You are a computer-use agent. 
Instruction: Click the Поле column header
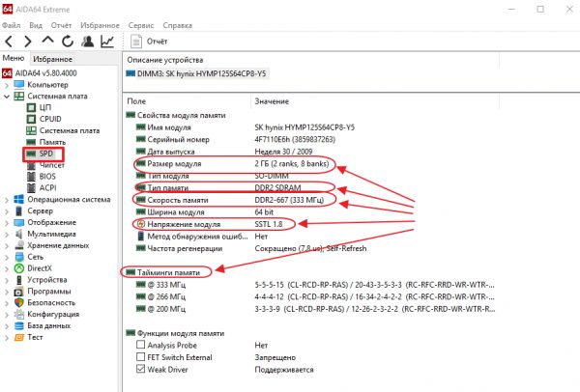[136, 100]
